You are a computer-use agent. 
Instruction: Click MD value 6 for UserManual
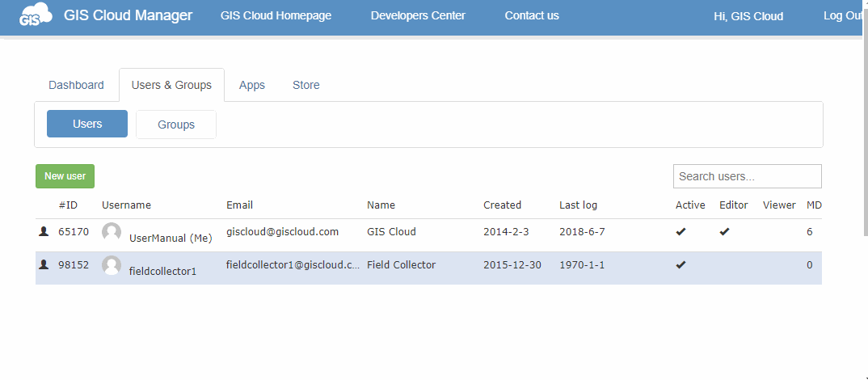pyautogui.click(x=809, y=231)
